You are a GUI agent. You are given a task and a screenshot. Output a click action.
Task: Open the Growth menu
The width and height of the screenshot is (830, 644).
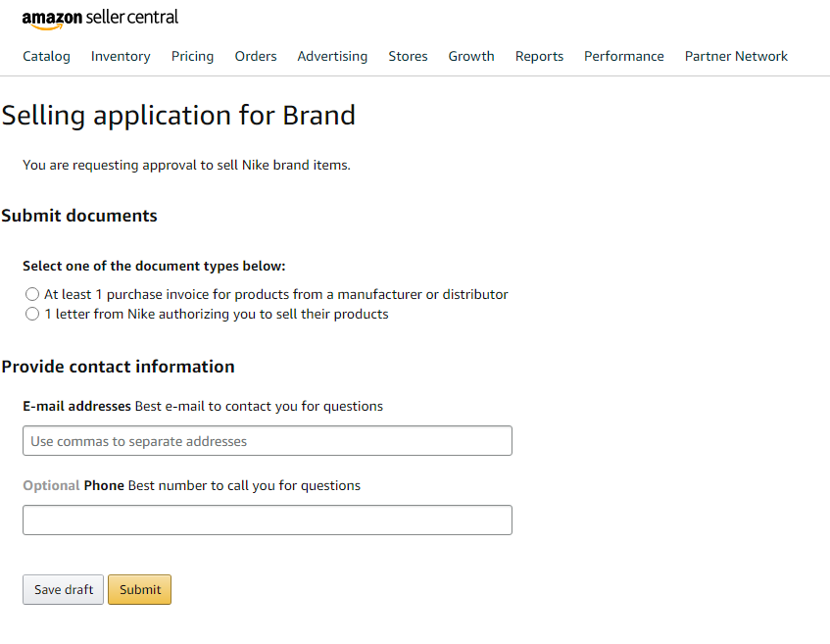[x=471, y=57]
